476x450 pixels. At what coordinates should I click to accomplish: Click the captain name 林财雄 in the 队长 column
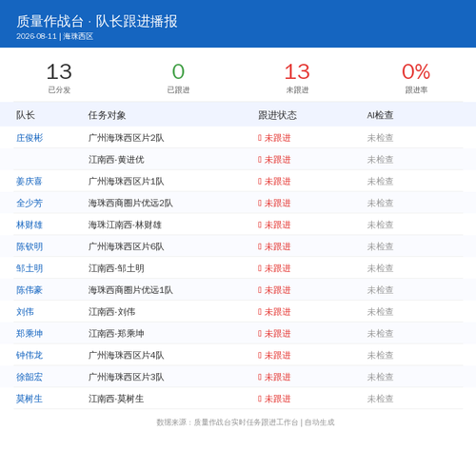(x=30, y=225)
